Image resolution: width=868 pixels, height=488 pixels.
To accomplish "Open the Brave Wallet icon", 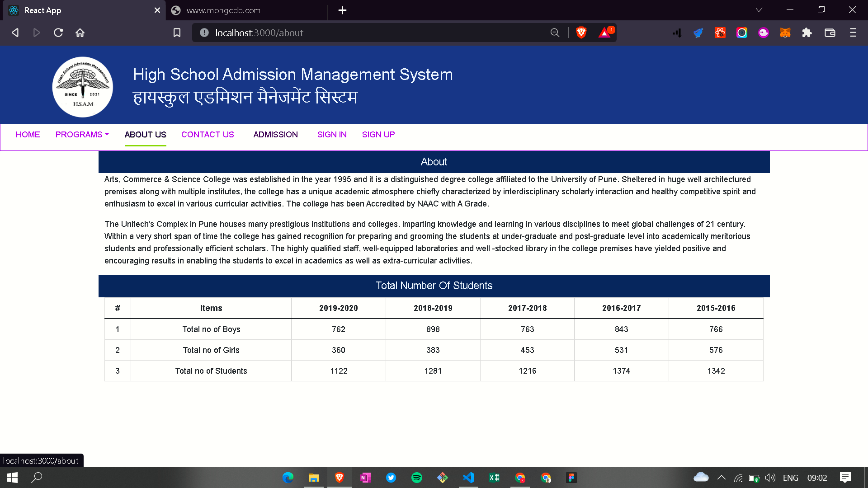I will click(x=830, y=33).
